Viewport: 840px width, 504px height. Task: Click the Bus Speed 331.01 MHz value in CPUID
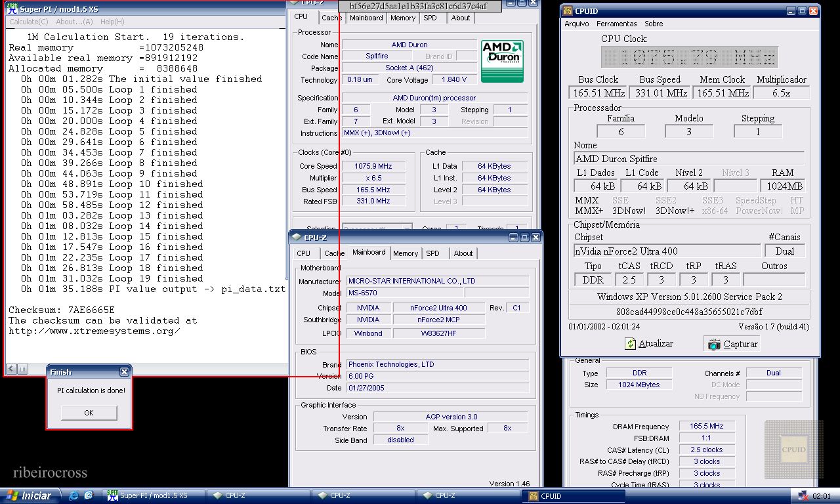660,93
